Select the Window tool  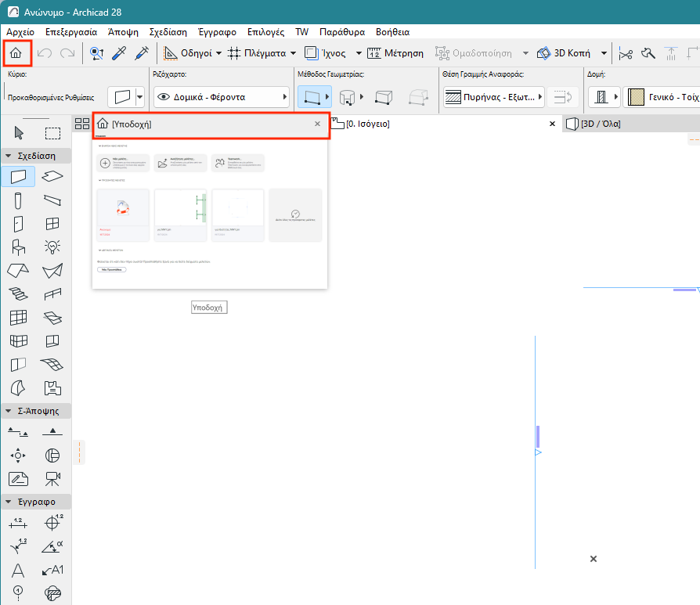(x=52, y=224)
